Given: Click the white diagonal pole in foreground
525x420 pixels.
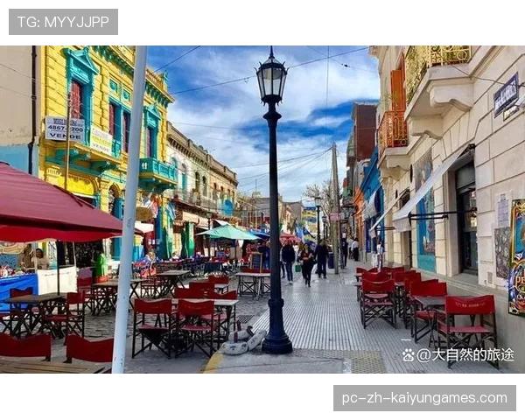Looking at the screenshot, I should [x=129, y=210].
